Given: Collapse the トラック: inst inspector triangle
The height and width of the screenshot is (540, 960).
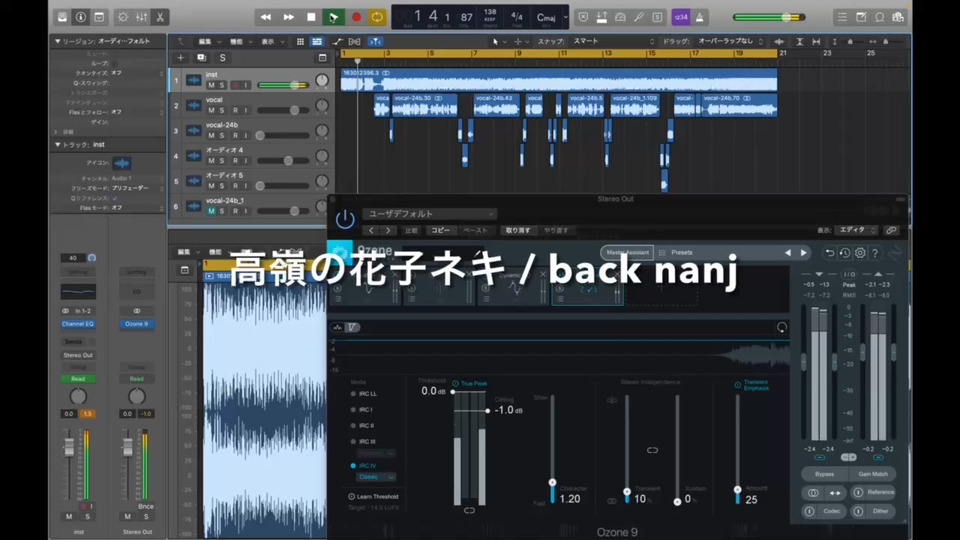Looking at the screenshot, I should click(58, 144).
